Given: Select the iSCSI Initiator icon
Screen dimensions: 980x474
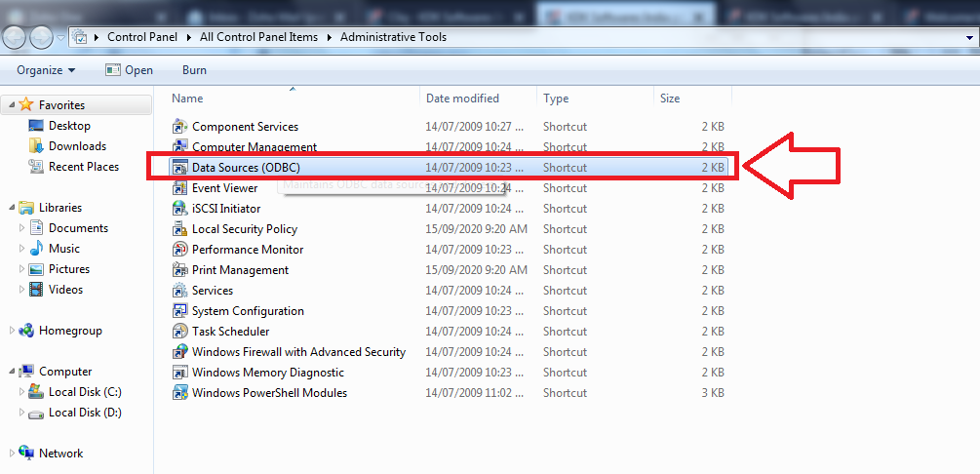Looking at the screenshot, I should tap(180, 209).
